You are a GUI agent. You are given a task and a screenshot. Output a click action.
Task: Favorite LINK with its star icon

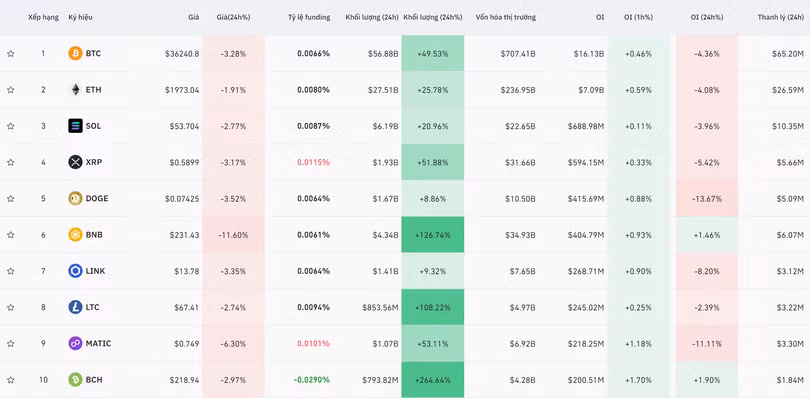(x=10, y=271)
